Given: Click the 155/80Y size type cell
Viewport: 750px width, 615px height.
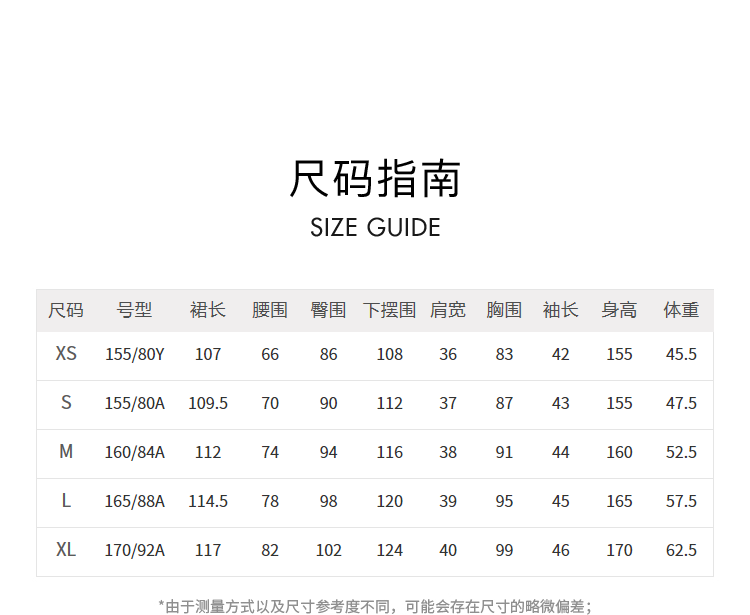Looking at the screenshot, I should coord(135,354).
